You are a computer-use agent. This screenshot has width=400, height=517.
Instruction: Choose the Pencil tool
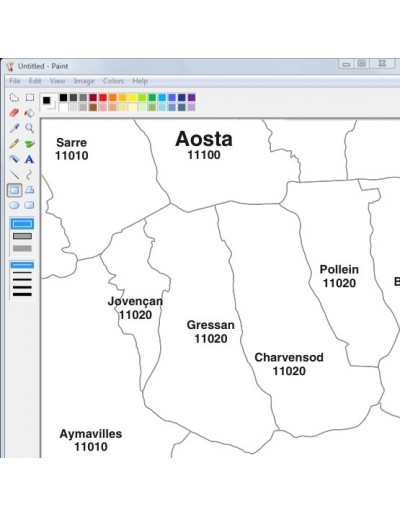coord(14,144)
